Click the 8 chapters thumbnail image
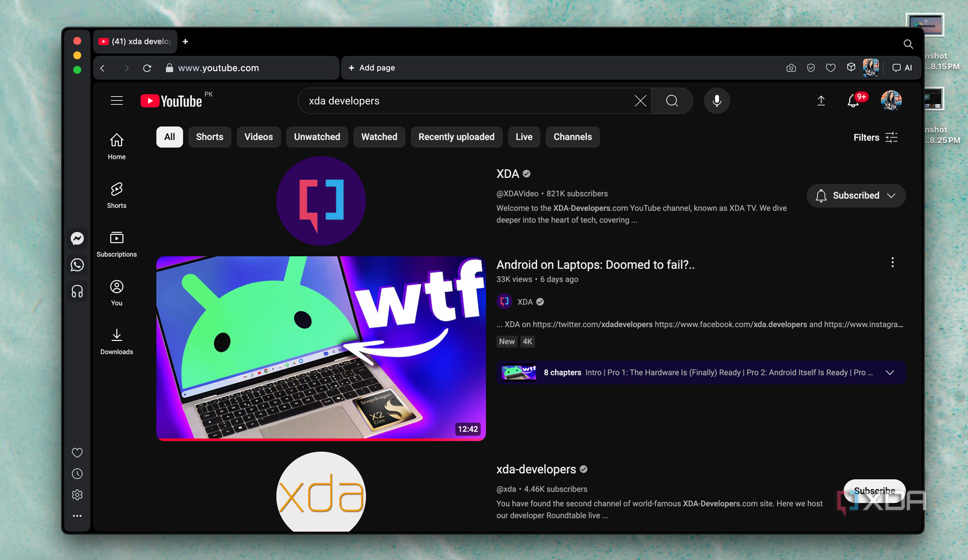Screen dimensions: 968x560 (519, 372)
